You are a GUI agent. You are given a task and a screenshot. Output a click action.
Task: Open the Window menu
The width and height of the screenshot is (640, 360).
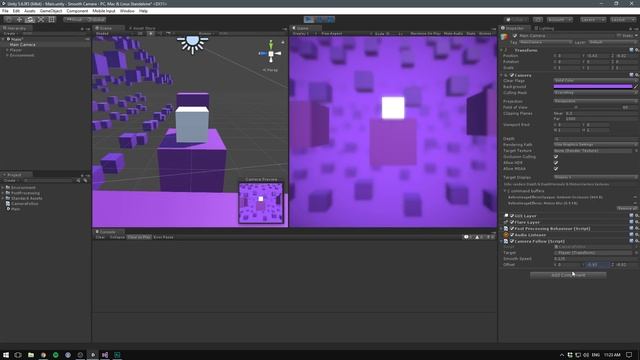[x=127, y=11]
